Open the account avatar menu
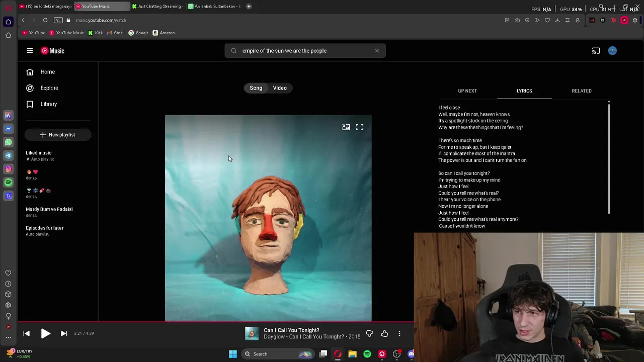Screen dimensions: 644x362 tap(612, 51)
